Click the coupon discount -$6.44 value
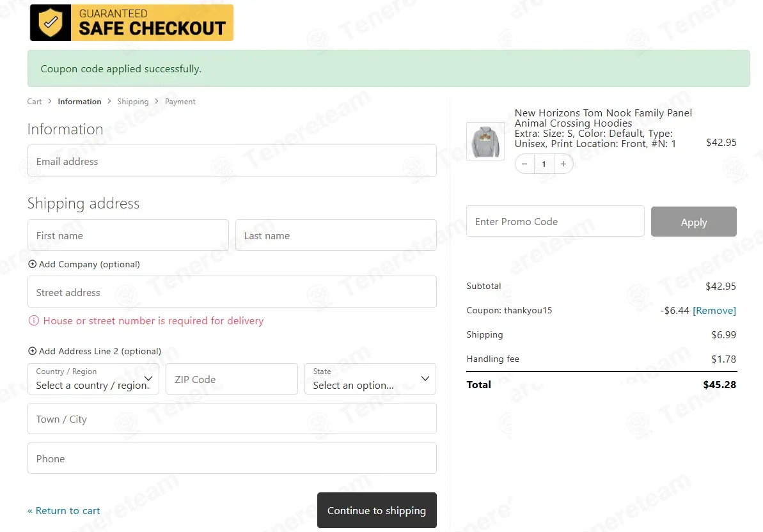This screenshot has width=763, height=532. click(675, 310)
